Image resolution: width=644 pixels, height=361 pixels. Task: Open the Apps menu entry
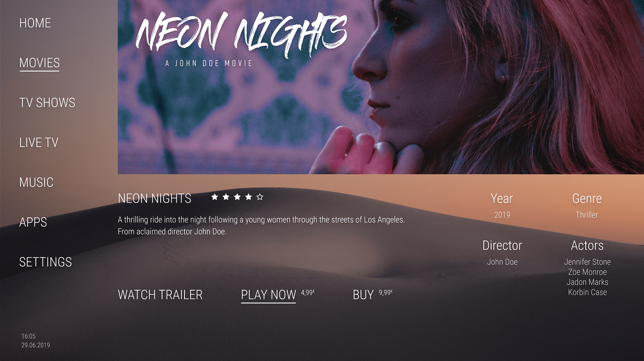point(33,222)
